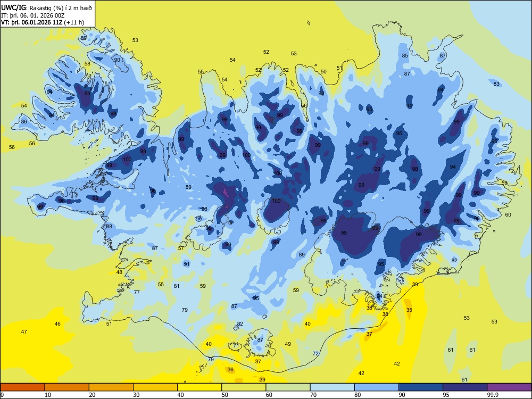
Task: Select the legend scale label '30'
Action: coord(136,395)
